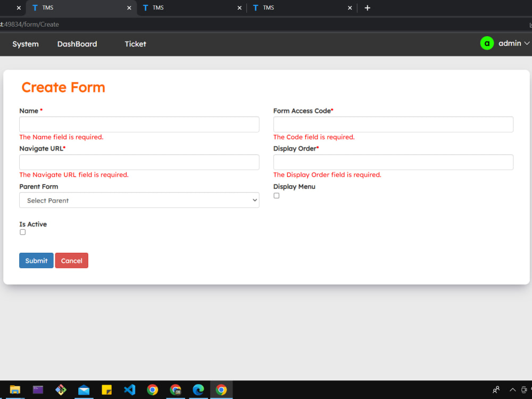Open the admin user dropdown
Screen dimensions: 532x399
pos(514,44)
